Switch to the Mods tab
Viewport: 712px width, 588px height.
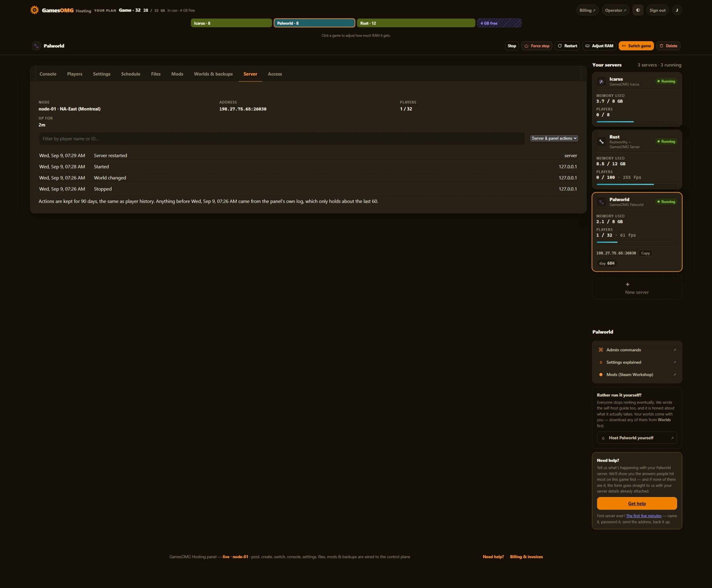[177, 74]
